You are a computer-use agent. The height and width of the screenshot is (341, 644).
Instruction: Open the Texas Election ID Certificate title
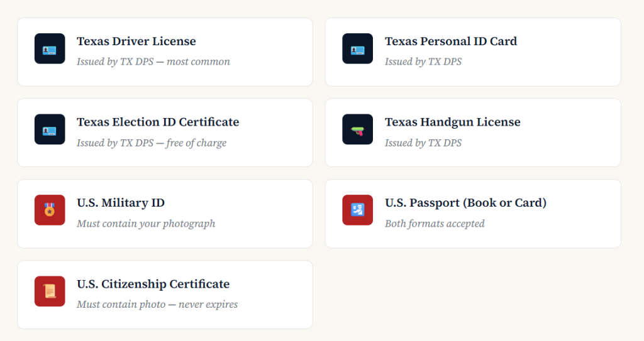pos(158,122)
